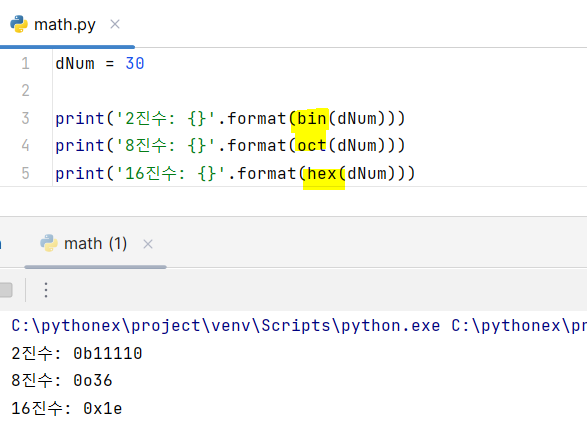587x427 pixels.
Task: Click the highlighted bin function call
Action: point(311,119)
